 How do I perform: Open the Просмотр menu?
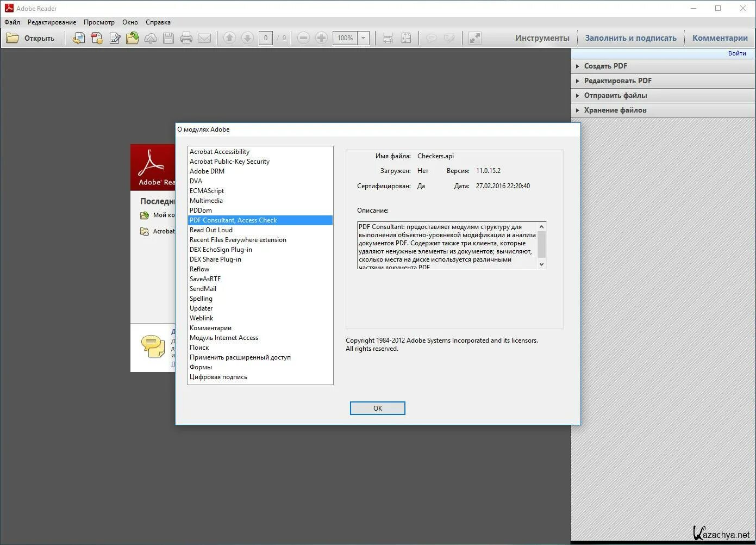tap(99, 22)
